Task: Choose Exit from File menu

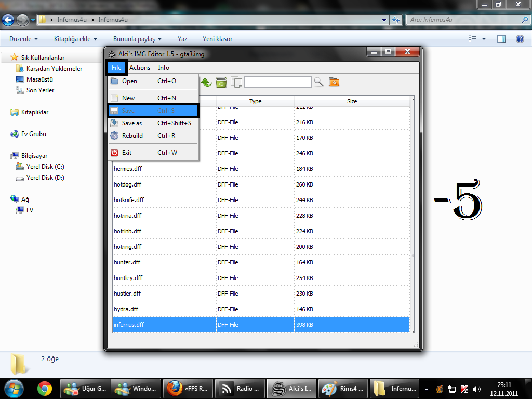Action: (x=153, y=153)
